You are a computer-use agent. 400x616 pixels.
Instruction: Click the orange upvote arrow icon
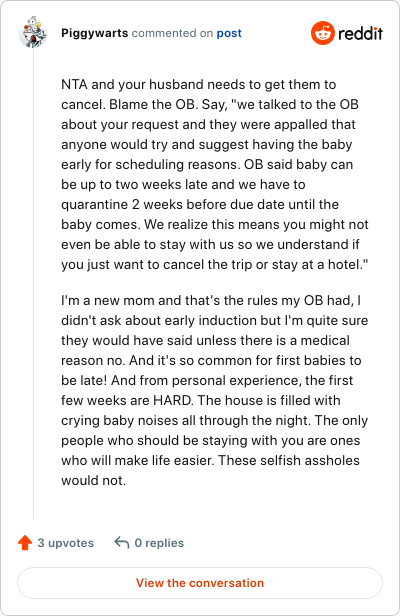point(25,543)
